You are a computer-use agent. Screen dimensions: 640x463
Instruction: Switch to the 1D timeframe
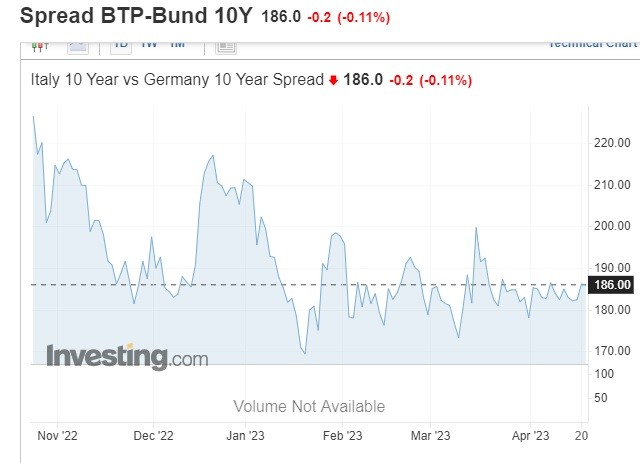(x=121, y=44)
